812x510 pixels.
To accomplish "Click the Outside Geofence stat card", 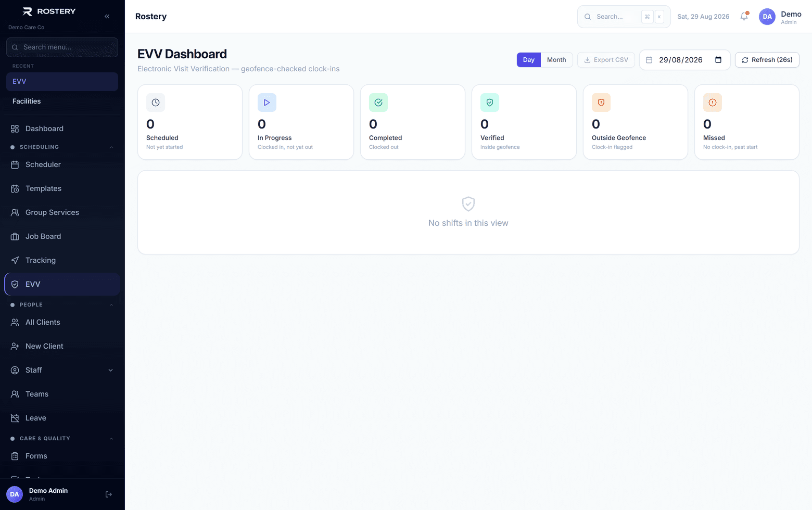I will click(x=636, y=122).
